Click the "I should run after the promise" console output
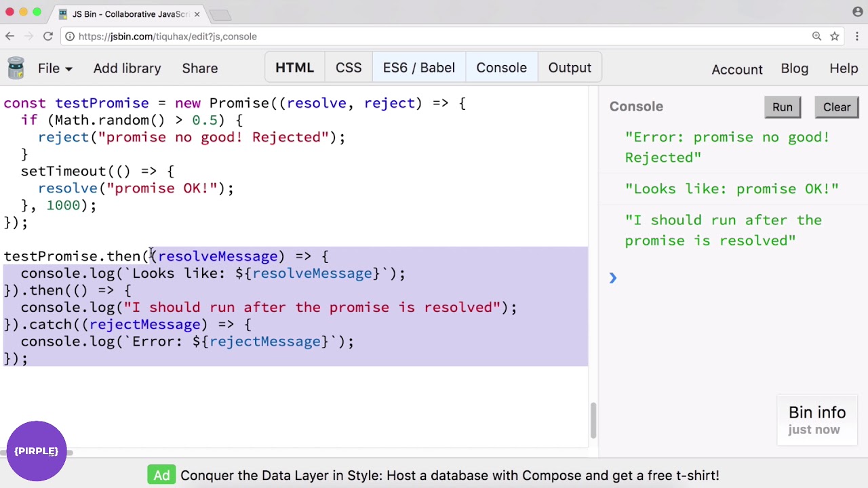Image resolution: width=868 pixels, height=488 pixels. [x=723, y=230]
